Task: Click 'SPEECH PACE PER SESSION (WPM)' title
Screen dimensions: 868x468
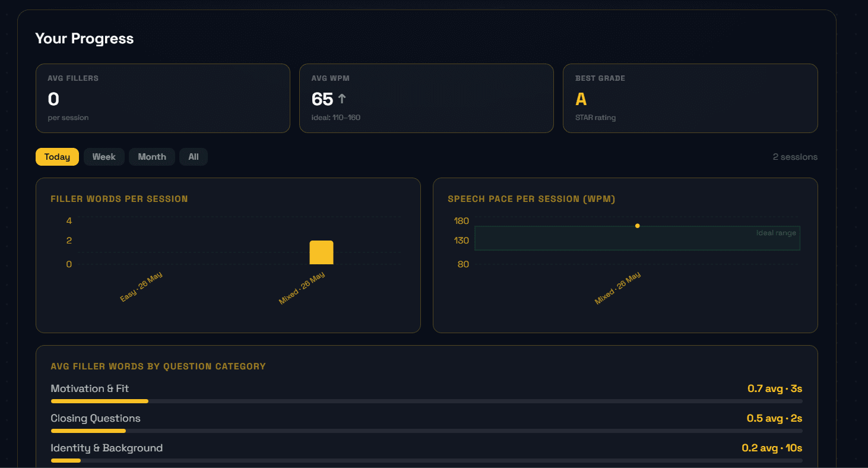Action: 531,199
